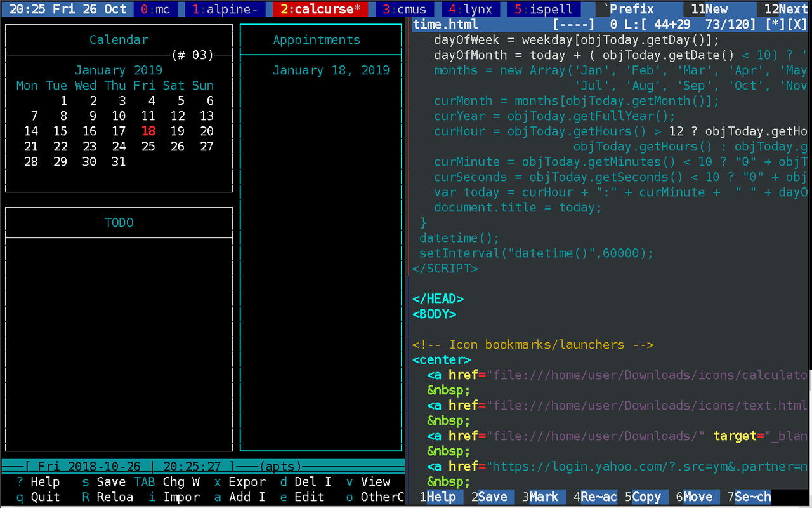Select January 19 in the calendar
The width and height of the screenshot is (812, 508).
[178, 131]
